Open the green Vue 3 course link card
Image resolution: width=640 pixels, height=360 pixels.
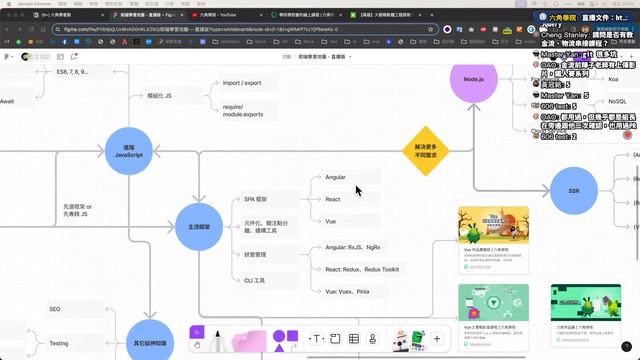pyautogui.click(x=493, y=318)
